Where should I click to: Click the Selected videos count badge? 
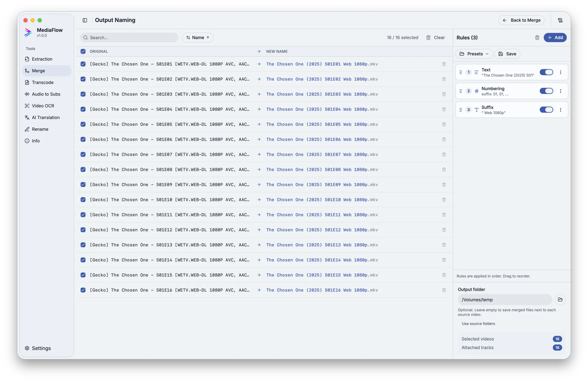[557, 339]
